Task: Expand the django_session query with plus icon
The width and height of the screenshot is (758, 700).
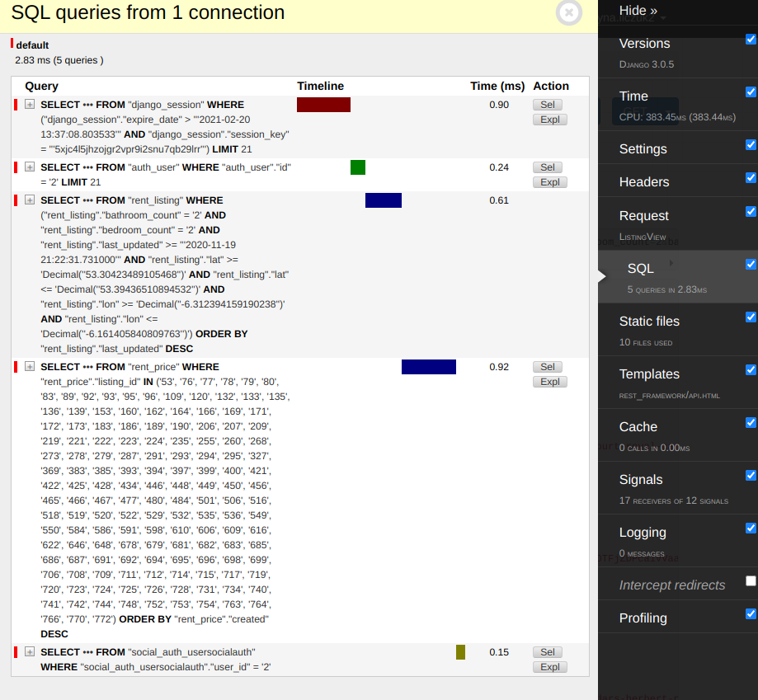Action: click(x=30, y=105)
